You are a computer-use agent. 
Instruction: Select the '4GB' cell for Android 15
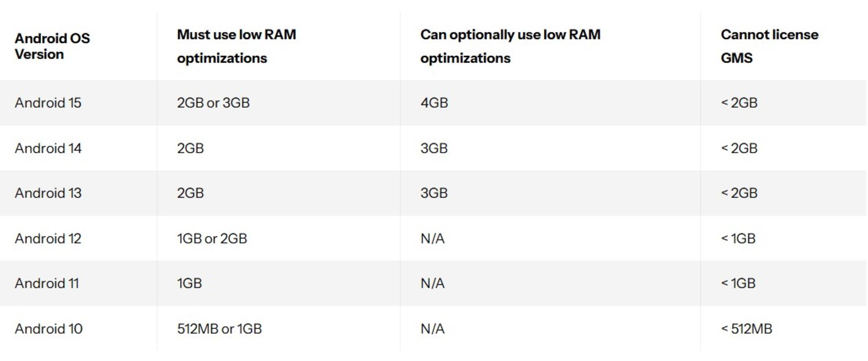434,103
